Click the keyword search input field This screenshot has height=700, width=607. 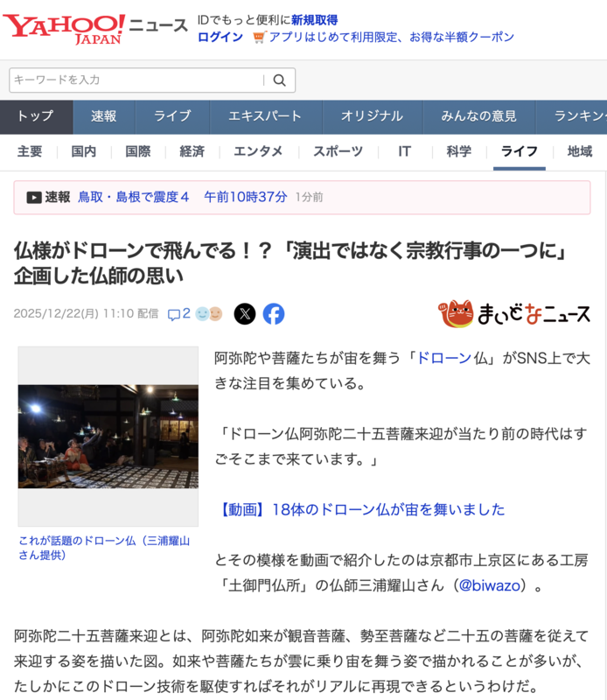(x=136, y=80)
